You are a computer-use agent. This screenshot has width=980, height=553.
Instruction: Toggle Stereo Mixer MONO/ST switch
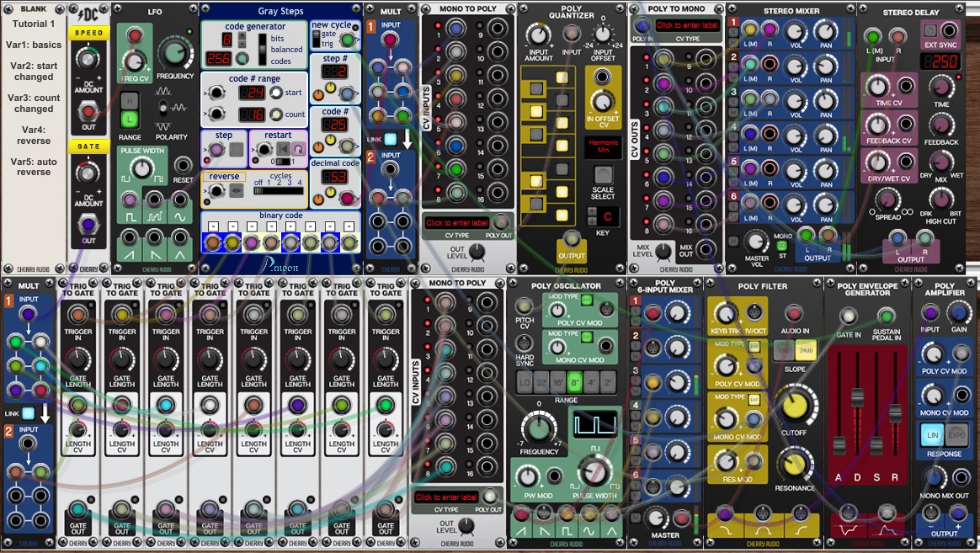point(782,246)
